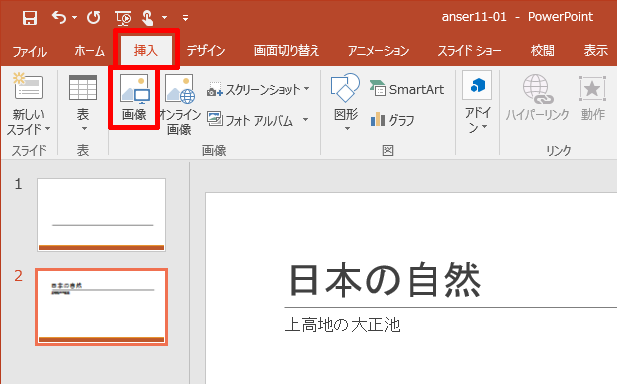
Task: Click the スクリーンショット button
Action: tap(253, 90)
